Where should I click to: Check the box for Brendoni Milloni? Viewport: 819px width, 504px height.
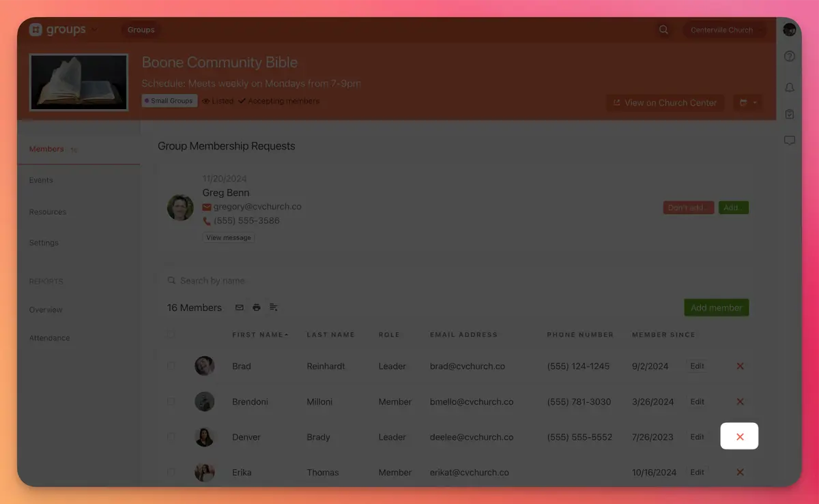[x=171, y=402]
